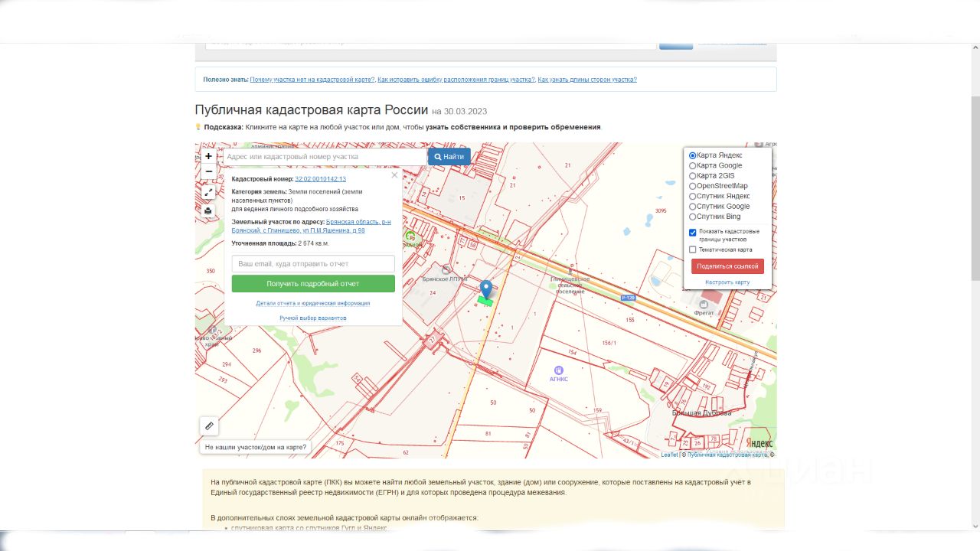Enable Тематическая карта checkbox
This screenshot has width=980, height=551.
[693, 249]
